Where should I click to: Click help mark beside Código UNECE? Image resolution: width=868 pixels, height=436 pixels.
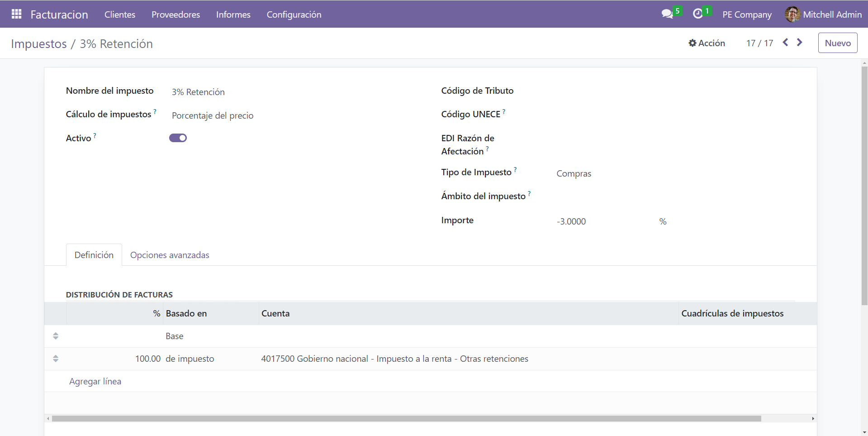point(504,111)
